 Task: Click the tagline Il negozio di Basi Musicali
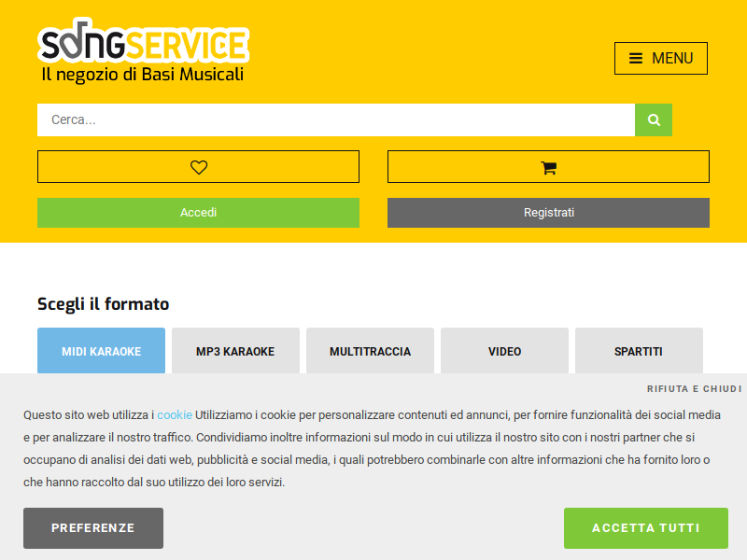[x=143, y=75]
